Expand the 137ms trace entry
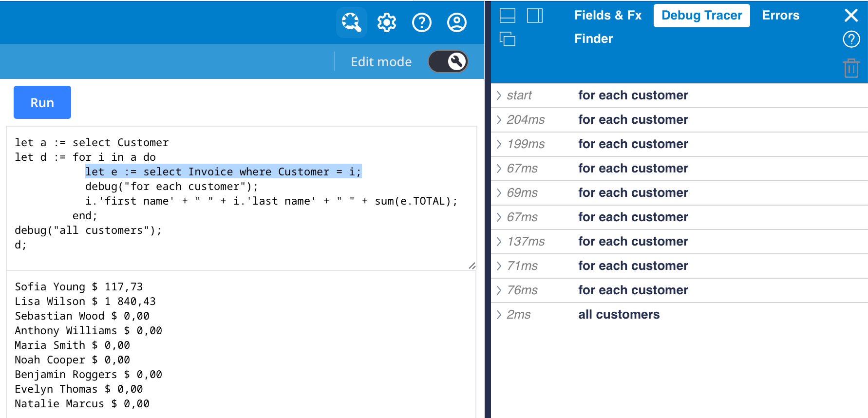The image size is (868, 418). click(x=499, y=242)
